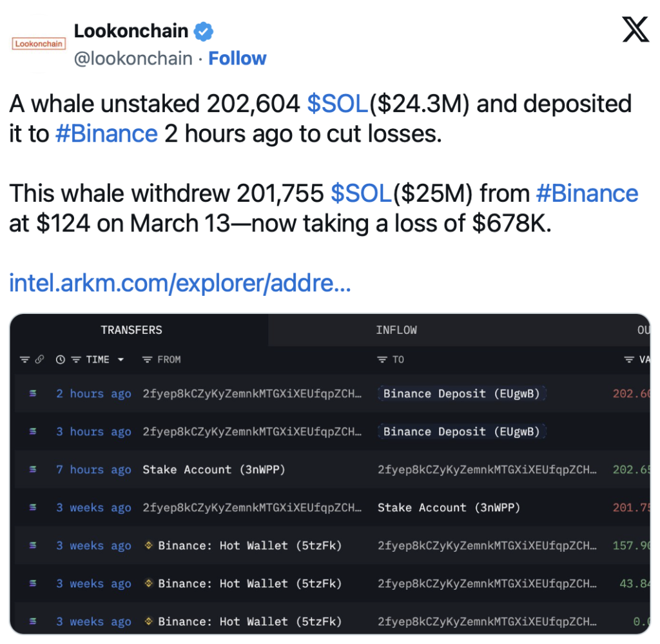Click Binance logo on 157.9 transfer row

pyautogui.click(x=148, y=545)
